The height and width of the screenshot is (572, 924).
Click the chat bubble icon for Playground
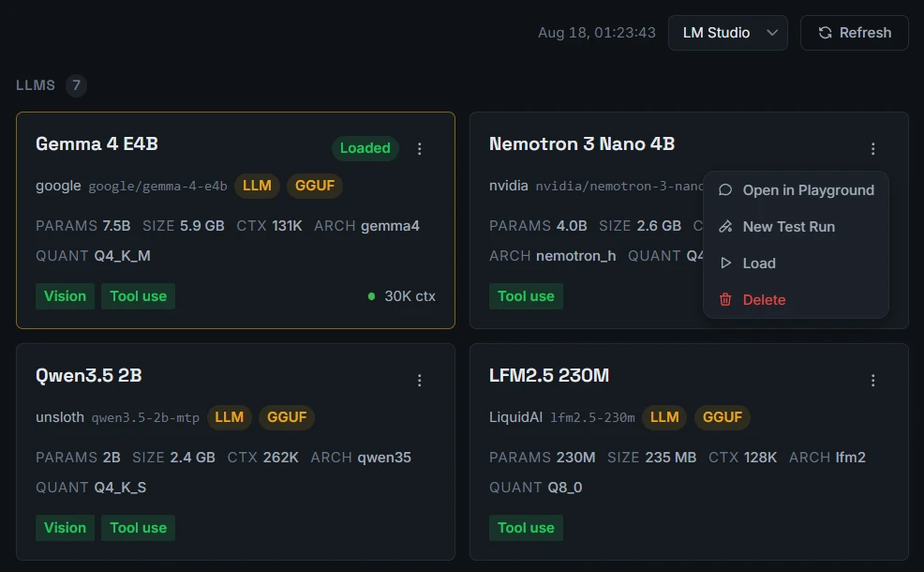(725, 189)
